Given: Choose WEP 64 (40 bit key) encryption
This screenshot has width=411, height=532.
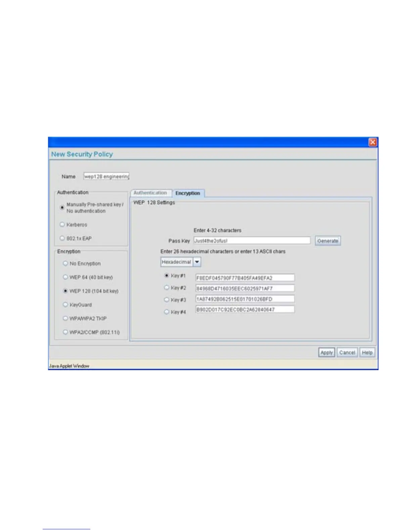Looking at the screenshot, I should (x=65, y=277).
